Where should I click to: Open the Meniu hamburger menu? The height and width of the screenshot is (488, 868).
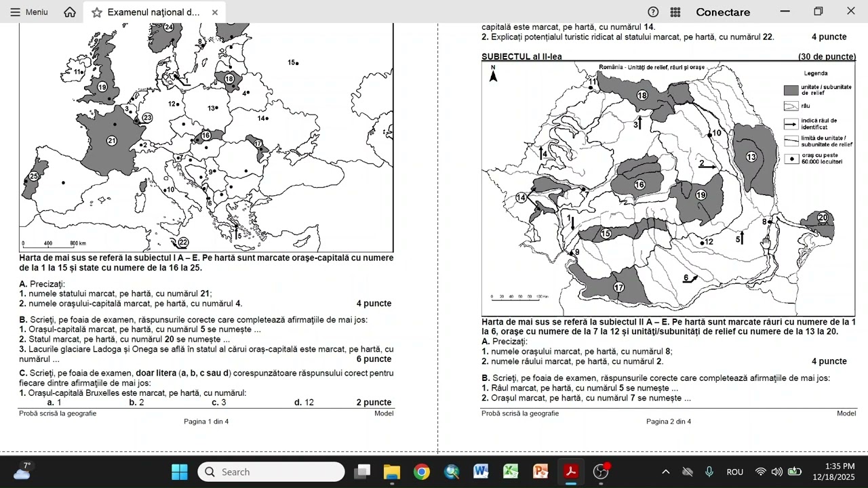point(29,12)
